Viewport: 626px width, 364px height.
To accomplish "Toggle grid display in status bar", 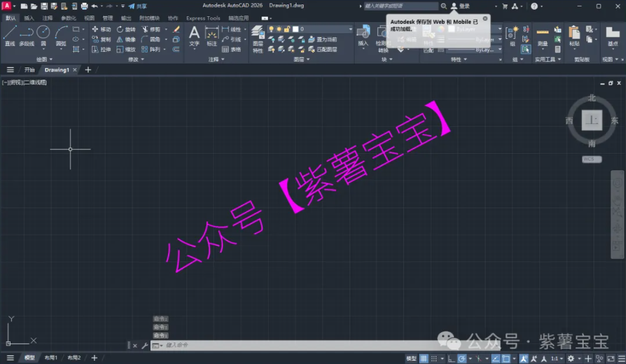I will pyautogui.click(x=424, y=358).
